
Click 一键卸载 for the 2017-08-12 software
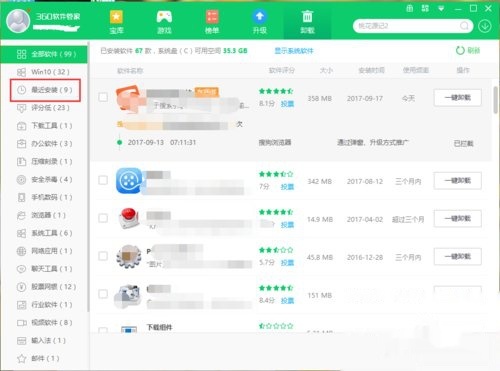tap(458, 181)
